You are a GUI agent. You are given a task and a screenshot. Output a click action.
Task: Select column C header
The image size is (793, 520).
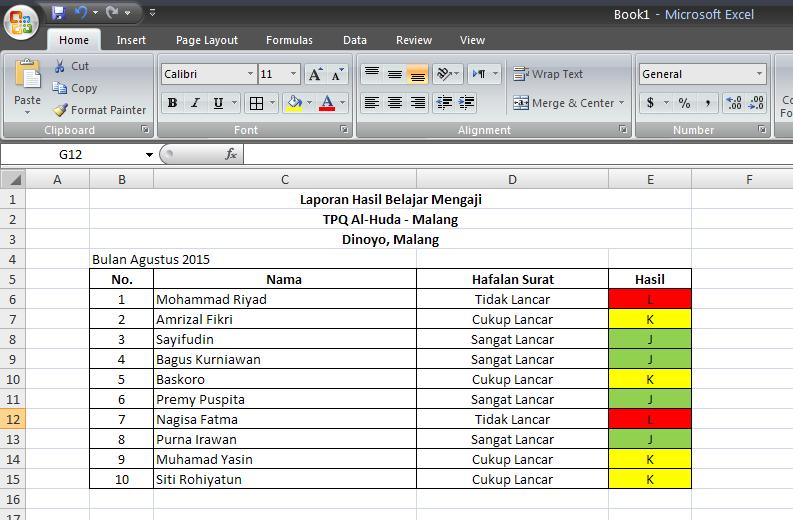click(x=285, y=179)
